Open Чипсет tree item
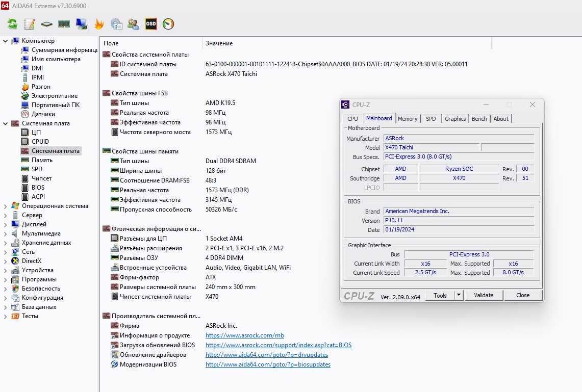Image resolution: width=582 pixels, height=392 pixels. click(42, 178)
